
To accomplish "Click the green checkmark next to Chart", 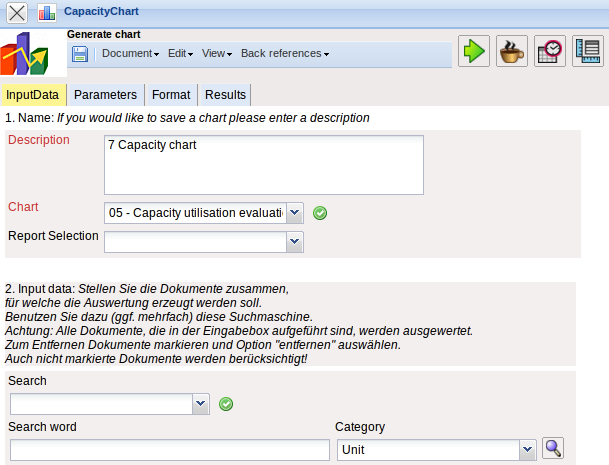I will [x=321, y=212].
